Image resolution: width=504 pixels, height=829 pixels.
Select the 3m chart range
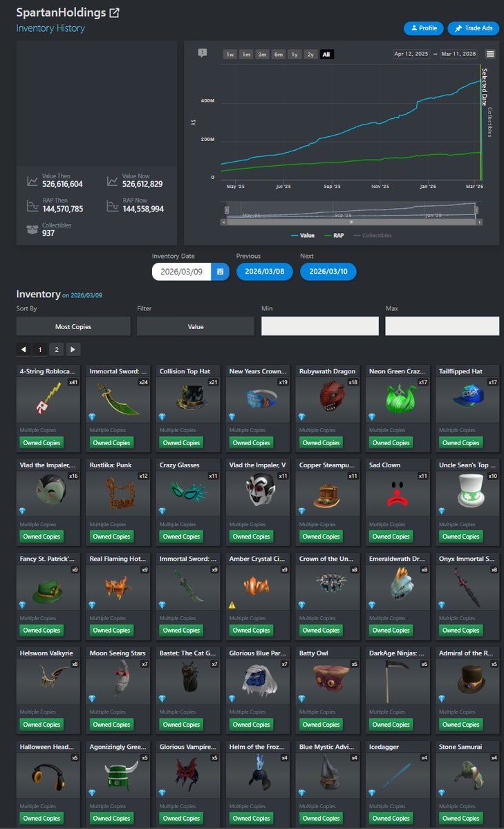(x=262, y=55)
